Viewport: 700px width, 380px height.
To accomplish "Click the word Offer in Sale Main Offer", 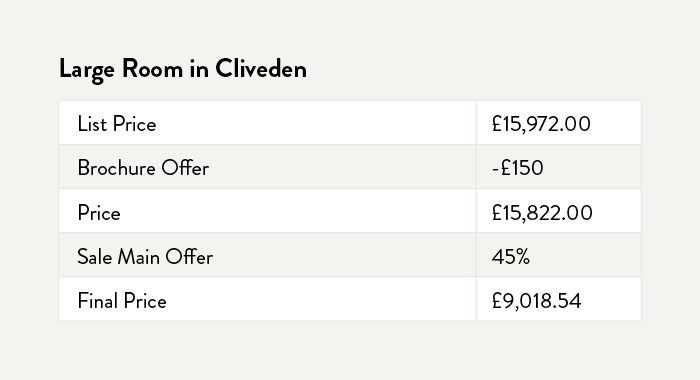I will click(x=189, y=257).
